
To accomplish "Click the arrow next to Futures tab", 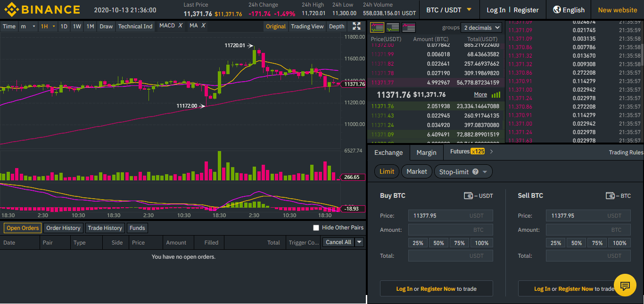I will [491, 152].
